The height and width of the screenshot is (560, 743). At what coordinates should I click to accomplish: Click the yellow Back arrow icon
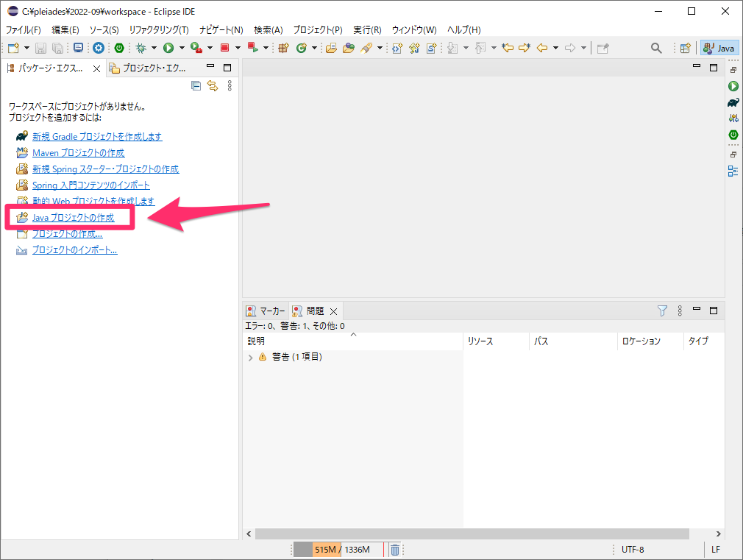(542, 48)
